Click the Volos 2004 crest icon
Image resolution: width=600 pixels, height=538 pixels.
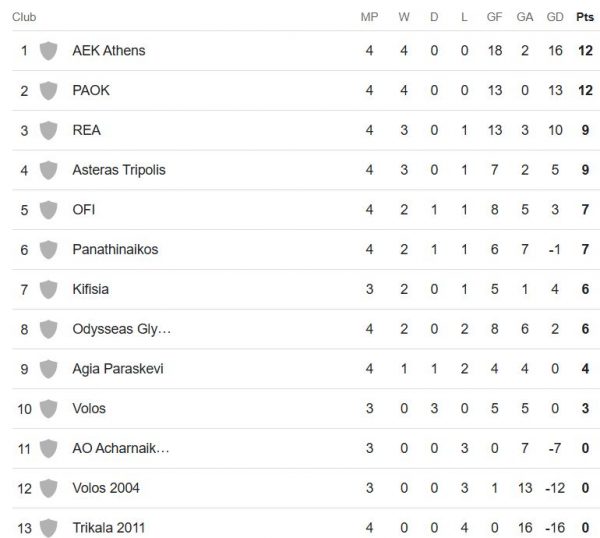[47, 488]
